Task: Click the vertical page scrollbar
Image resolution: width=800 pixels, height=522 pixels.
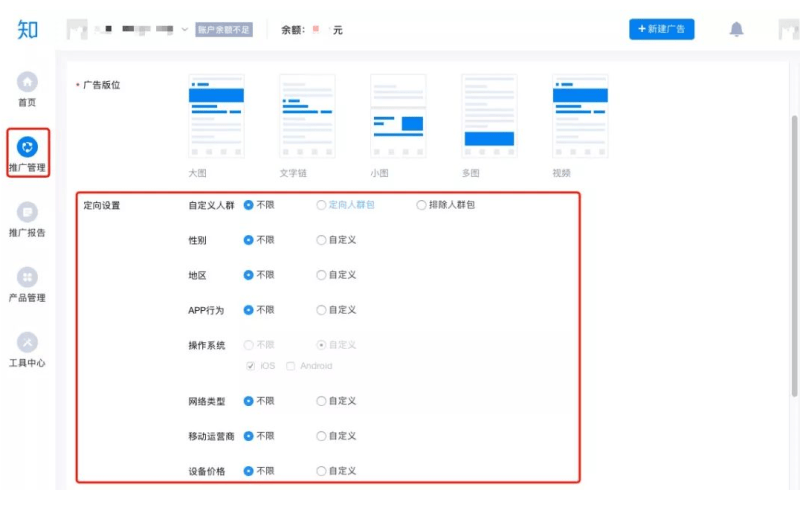Action: pyautogui.click(x=794, y=256)
